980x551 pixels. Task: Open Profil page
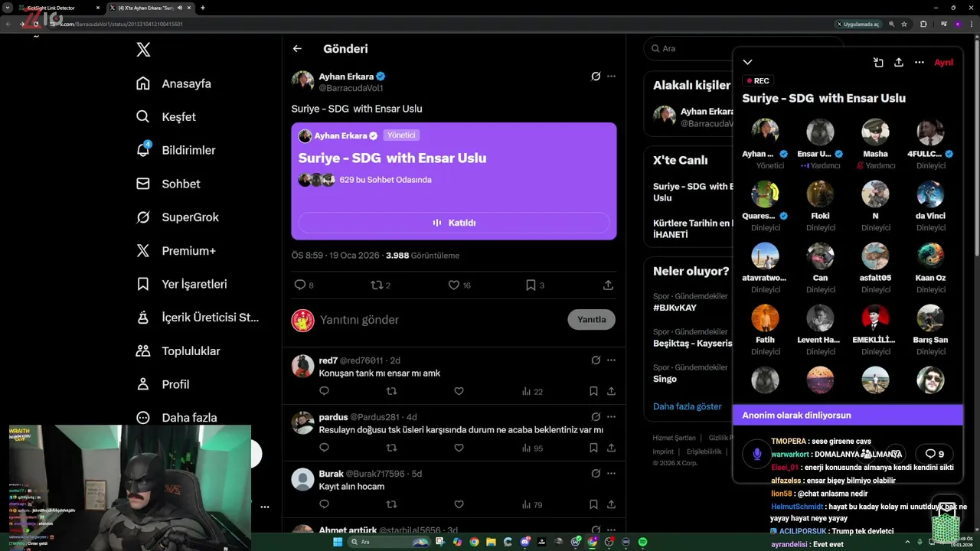[x=163, y=384]
